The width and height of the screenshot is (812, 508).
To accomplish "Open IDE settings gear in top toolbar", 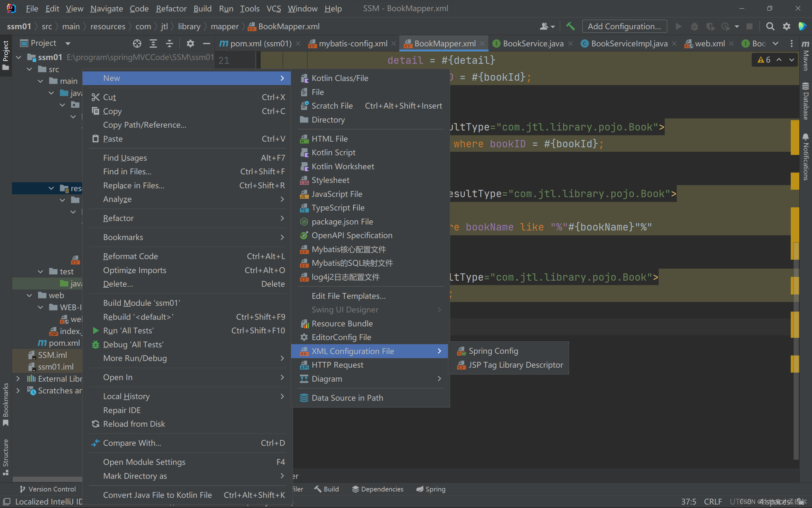I will click(x=786, y=26).
